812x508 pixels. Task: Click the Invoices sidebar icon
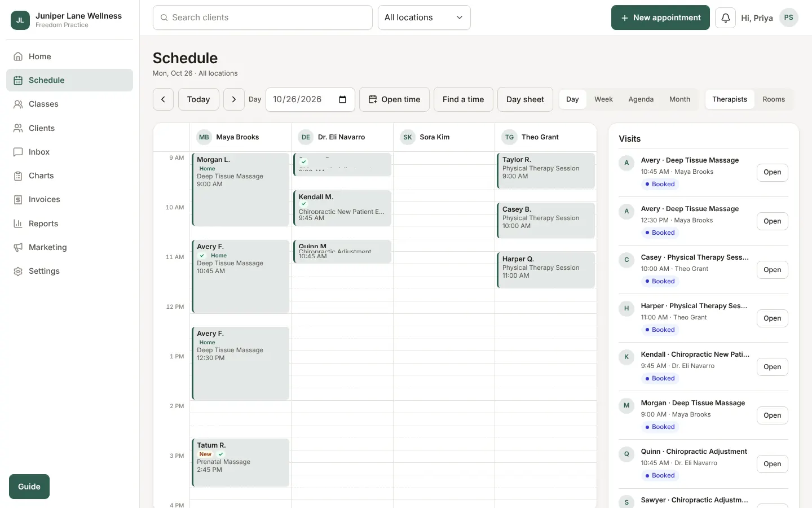[18, 199]
